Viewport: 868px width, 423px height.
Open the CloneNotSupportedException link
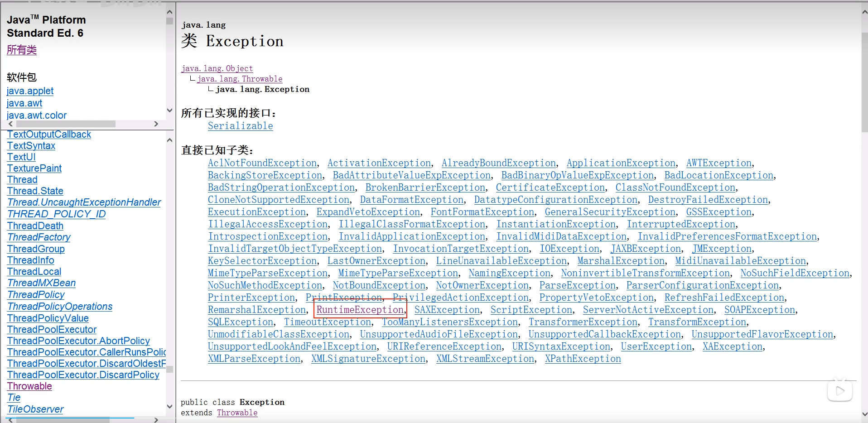[279, 200]
